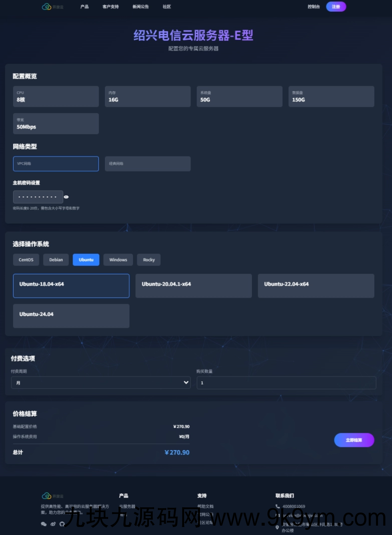Open the 产品 menu in the navbar
Image resolution: width=392 pixels, height=535 pixels.
click(84, 7)
